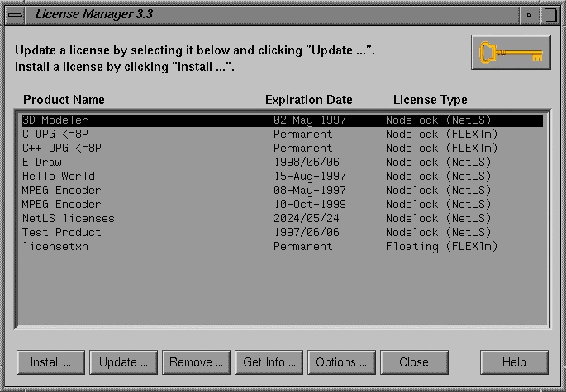
Task: Select the C++ UPG <=8P license
Action: (x=283, y=149)
